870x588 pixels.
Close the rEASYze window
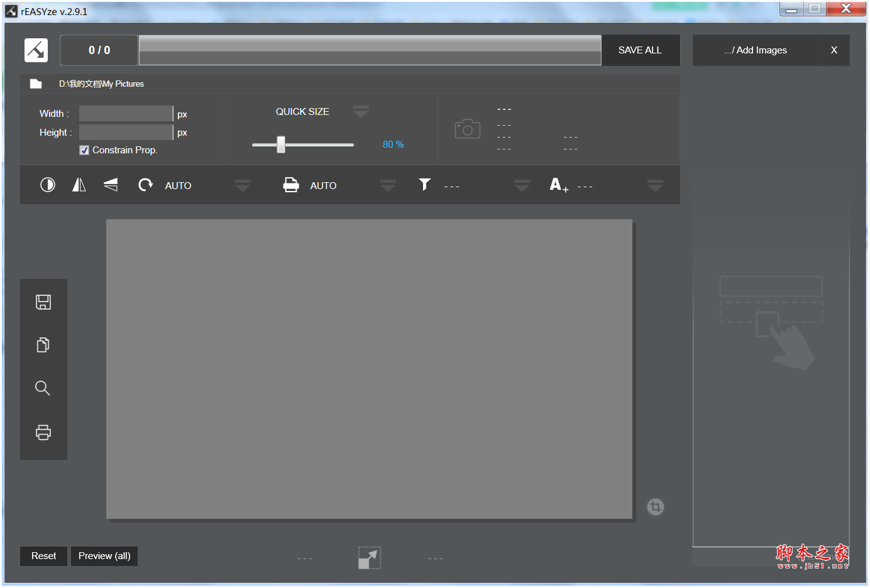click(845, 9)
